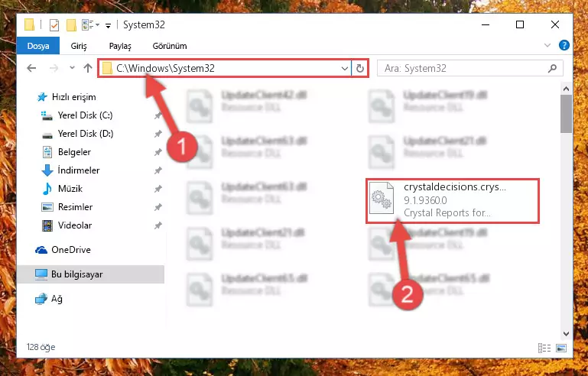588x376 pixels.
Task: Select the crystaldecisions.crys... file
Action: pyautogui.click(x=453, y=200)
